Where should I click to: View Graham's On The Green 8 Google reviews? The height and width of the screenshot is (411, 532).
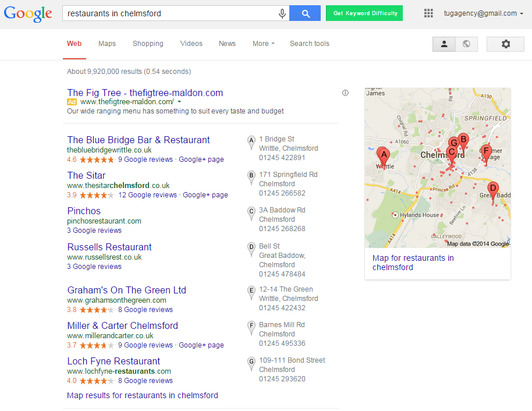145,310
